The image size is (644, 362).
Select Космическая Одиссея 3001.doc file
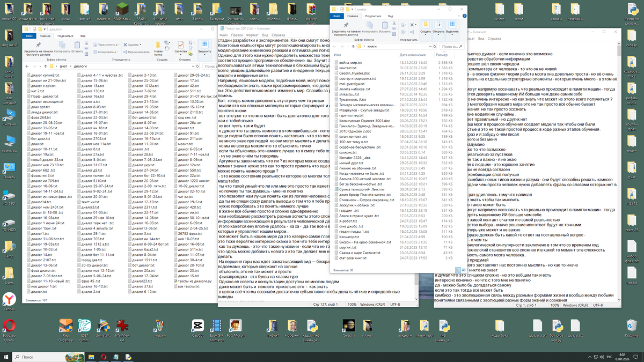click(364, 121)
